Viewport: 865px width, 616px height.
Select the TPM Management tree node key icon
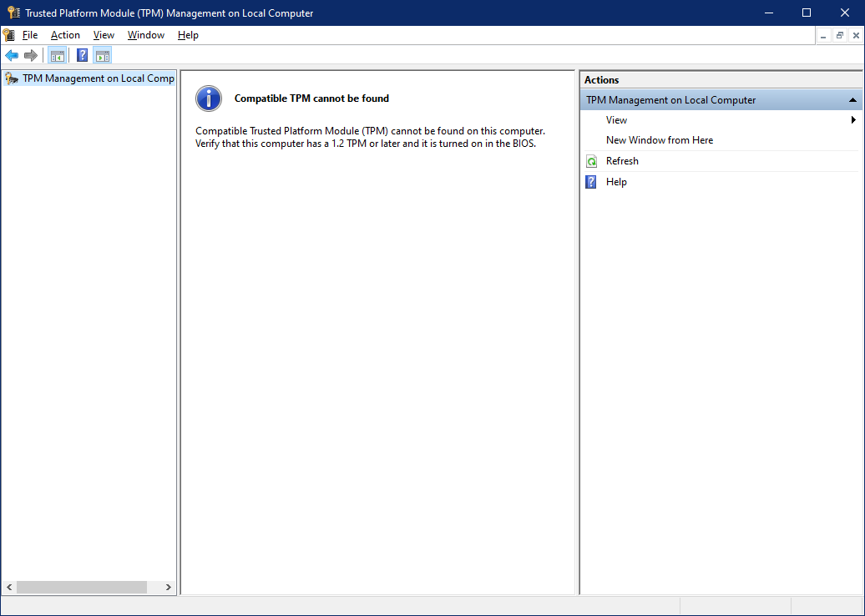pos(12,78)
